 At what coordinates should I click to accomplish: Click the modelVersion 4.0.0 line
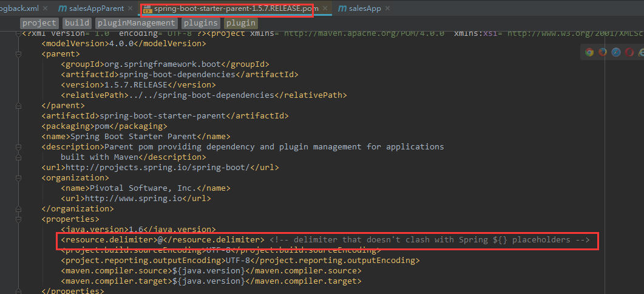[x=124, y=43]
